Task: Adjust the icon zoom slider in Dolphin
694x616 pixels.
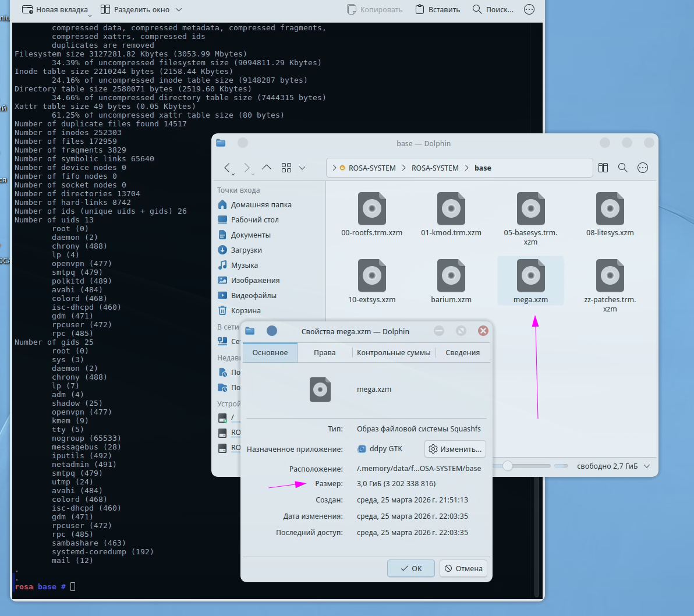Action: point(508,466)
